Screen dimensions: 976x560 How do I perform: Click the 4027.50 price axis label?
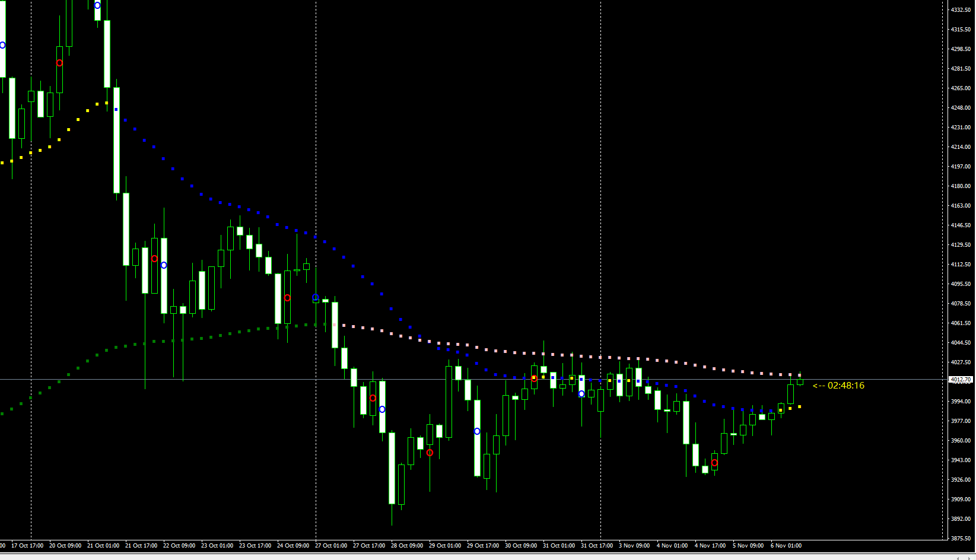[x=961, y=362]
